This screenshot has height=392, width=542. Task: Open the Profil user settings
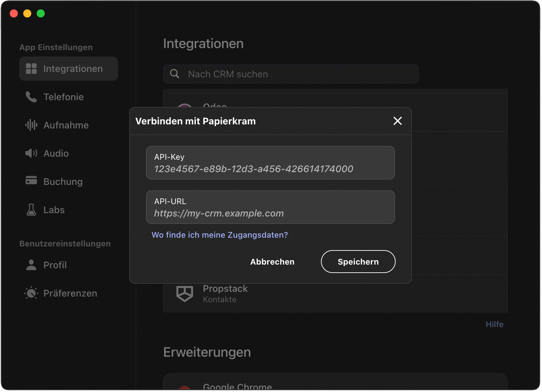[69, 265]
